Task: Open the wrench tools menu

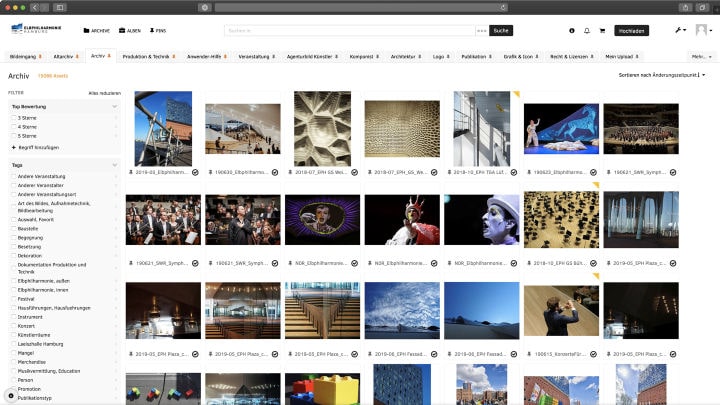Action: 681,30
